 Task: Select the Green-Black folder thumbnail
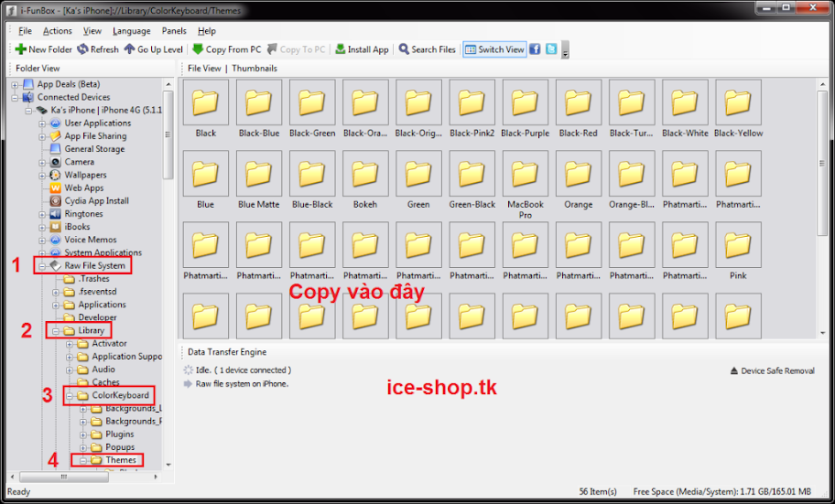472,174
